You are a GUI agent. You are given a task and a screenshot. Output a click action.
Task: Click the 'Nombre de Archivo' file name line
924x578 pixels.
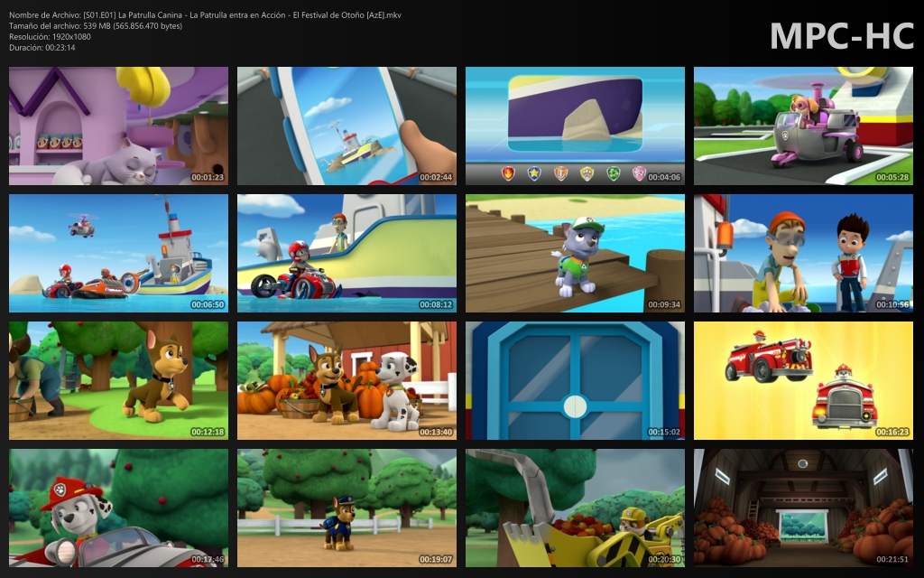205,15
